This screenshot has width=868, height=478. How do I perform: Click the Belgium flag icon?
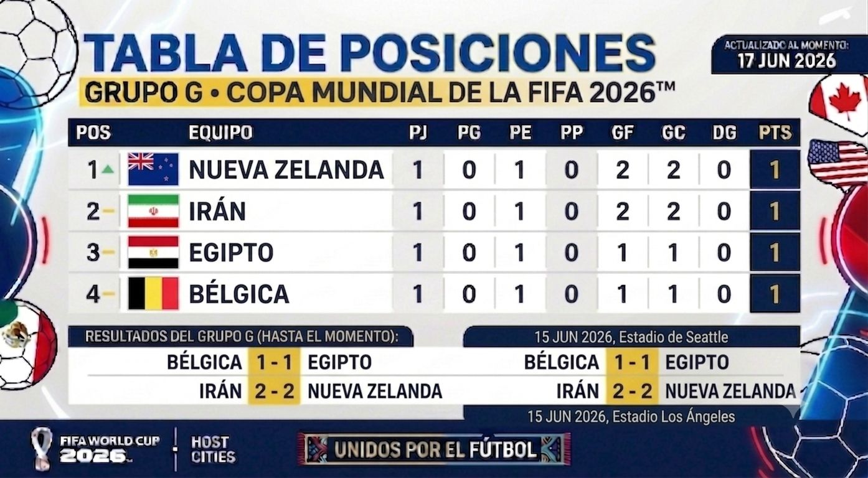pos(153,293)
